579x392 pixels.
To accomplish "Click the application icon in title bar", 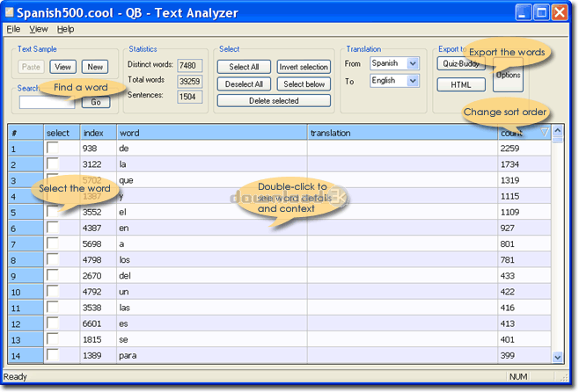I will [x=9, y=12].
